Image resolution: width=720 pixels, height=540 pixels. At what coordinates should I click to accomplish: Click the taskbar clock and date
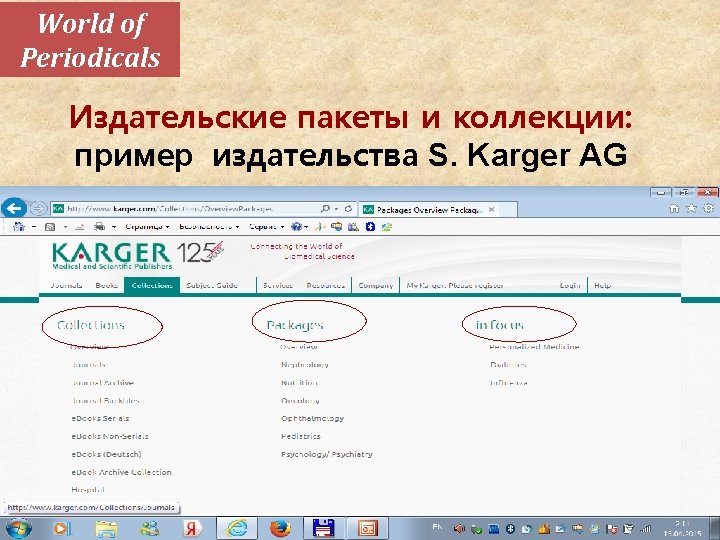pyautogui.click(x=683, y=529)
